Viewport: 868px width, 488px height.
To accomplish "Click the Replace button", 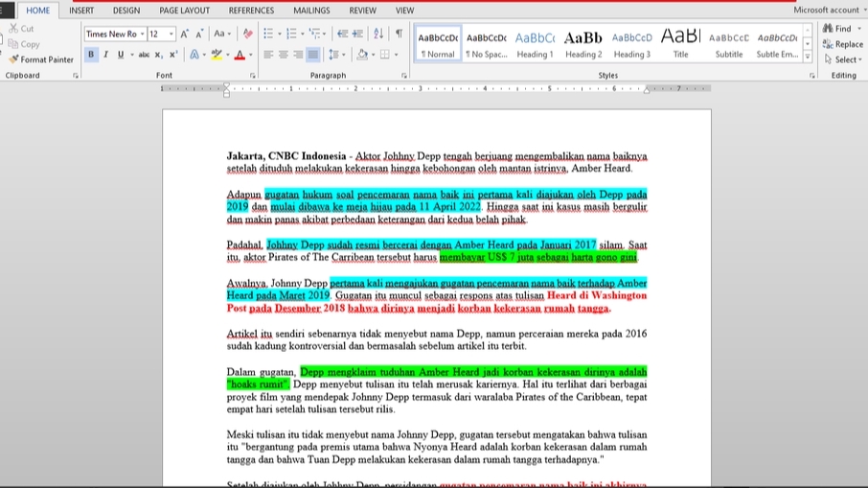I will 842,44.
